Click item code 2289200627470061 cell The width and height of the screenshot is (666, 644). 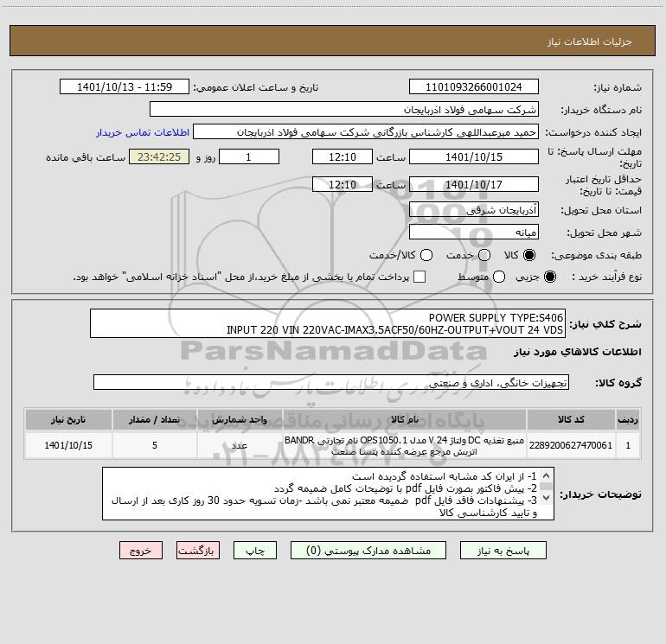tap(571, 445)
